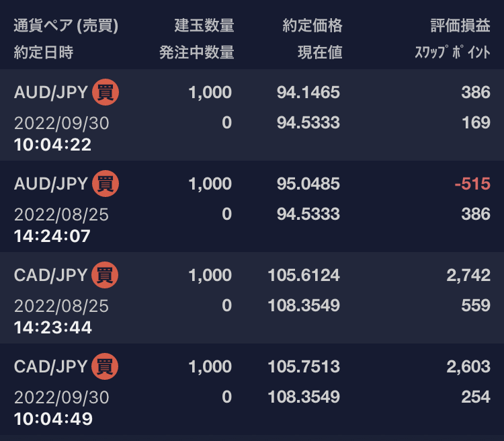Screen dimensions: 504x441
Task: Click the 約定日時 header label
Action: click(44, 53)
